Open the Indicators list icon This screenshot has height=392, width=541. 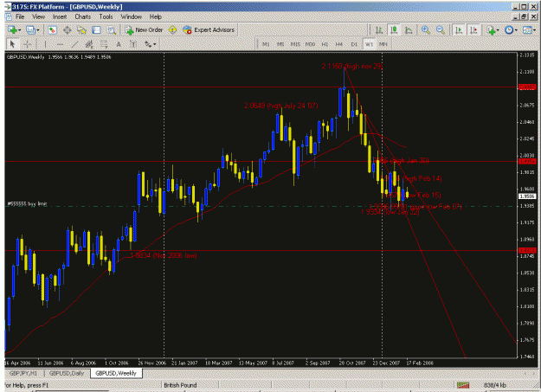click(491, 30)
